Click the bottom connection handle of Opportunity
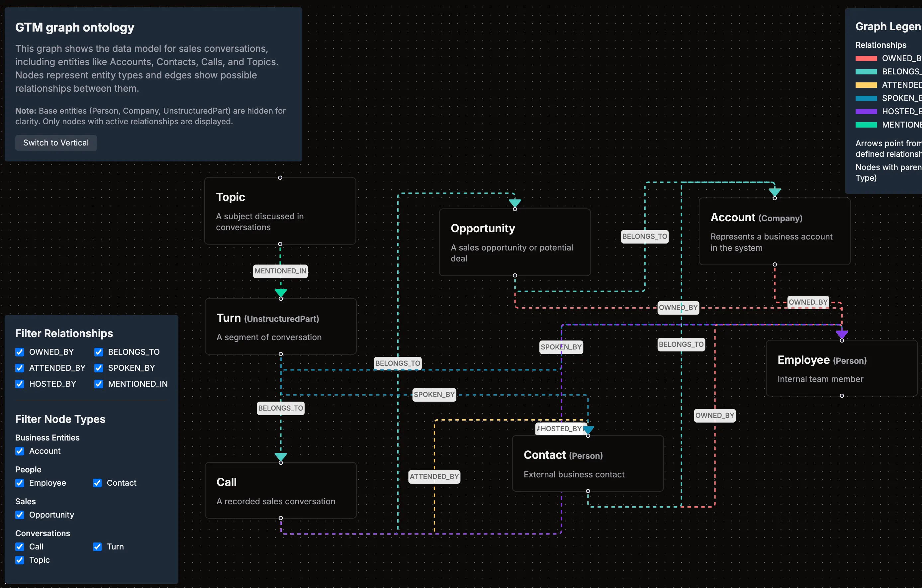922x588 pixels. pyautogui.click(x=514, y=275)
